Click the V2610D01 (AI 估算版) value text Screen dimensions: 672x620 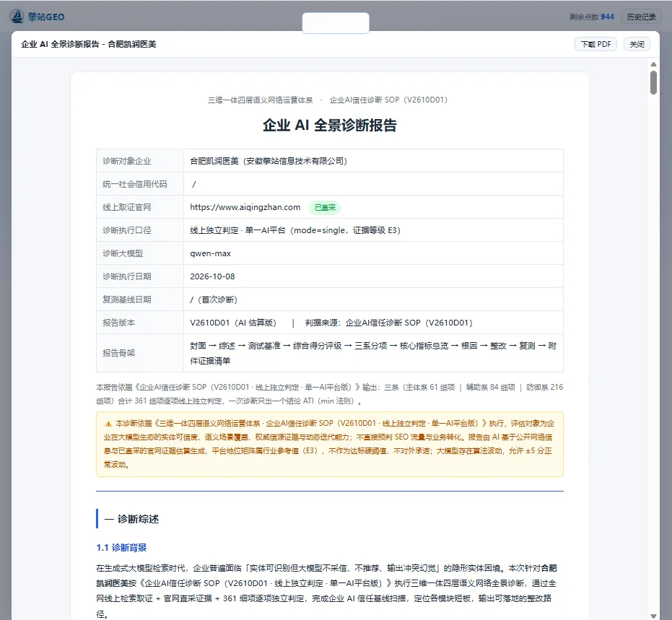point(233,323)
